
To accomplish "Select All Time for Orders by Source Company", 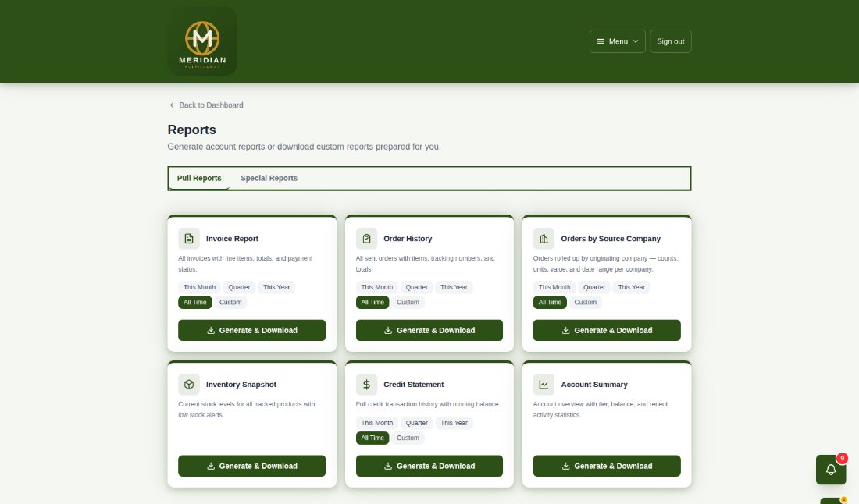I will [x=550, y=302].
